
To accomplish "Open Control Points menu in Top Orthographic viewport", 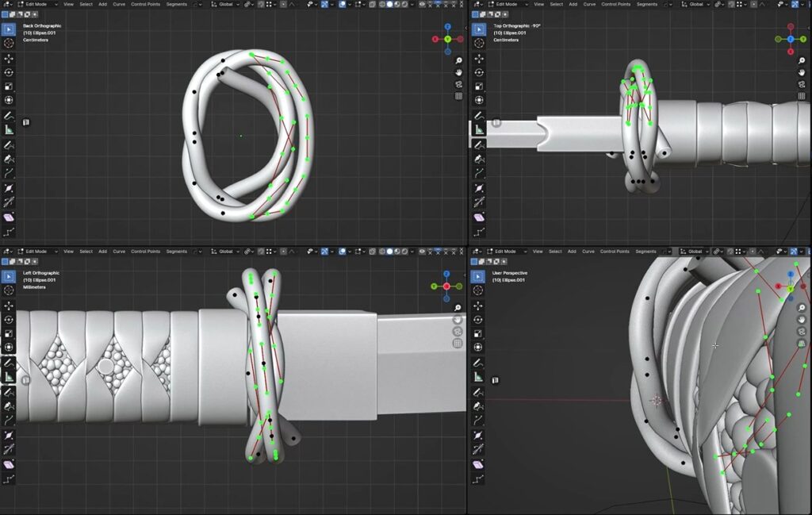I will coord(615,4).
